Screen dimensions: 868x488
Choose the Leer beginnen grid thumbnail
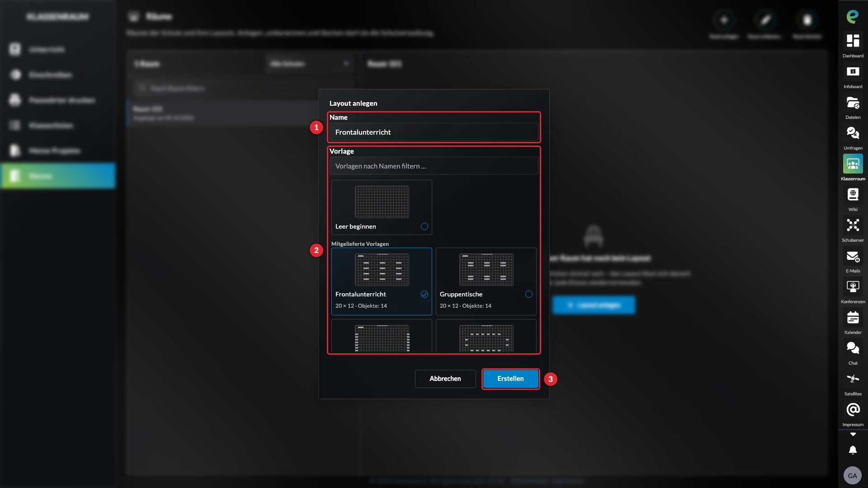(x=382, y=202)
